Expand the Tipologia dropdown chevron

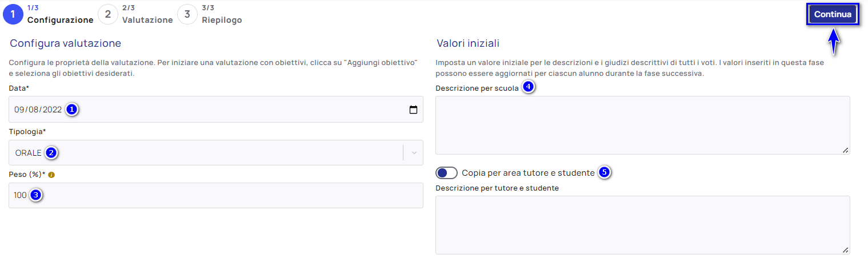pyautogui.click(x=414, y=153)
